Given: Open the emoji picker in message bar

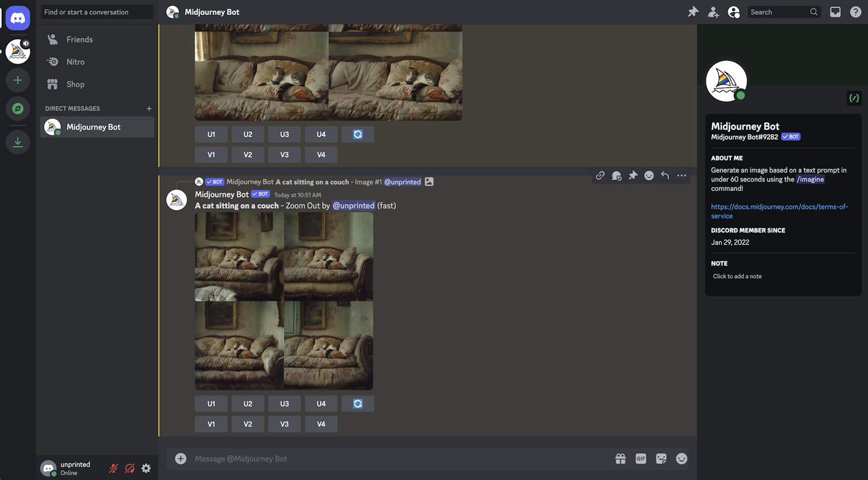Looking at the screenshot, I should [682, 459].
